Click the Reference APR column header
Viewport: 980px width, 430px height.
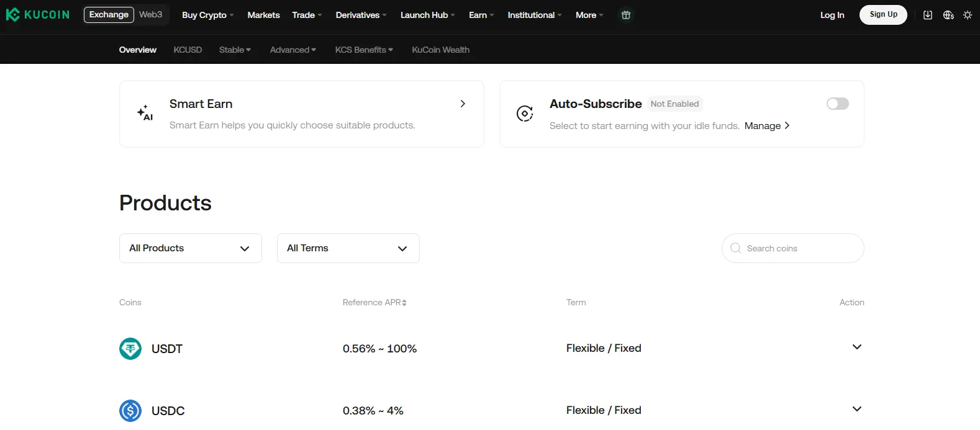pos(374,302)
